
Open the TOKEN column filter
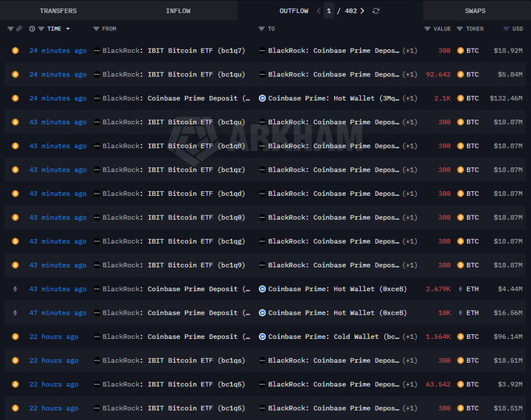pos(459,29)
